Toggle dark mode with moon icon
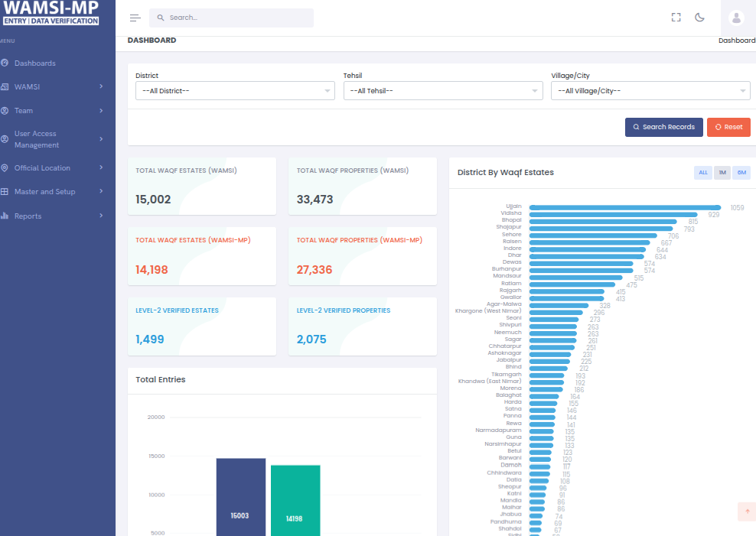This screenshot has width=756, height=536. (x=699, y=18)
